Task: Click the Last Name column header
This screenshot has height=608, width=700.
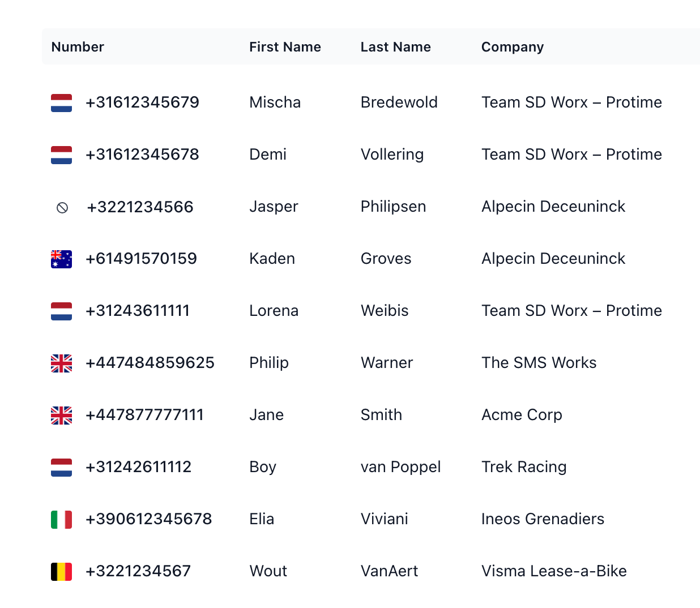Action: pyautogui.click(x=395, y=47)
